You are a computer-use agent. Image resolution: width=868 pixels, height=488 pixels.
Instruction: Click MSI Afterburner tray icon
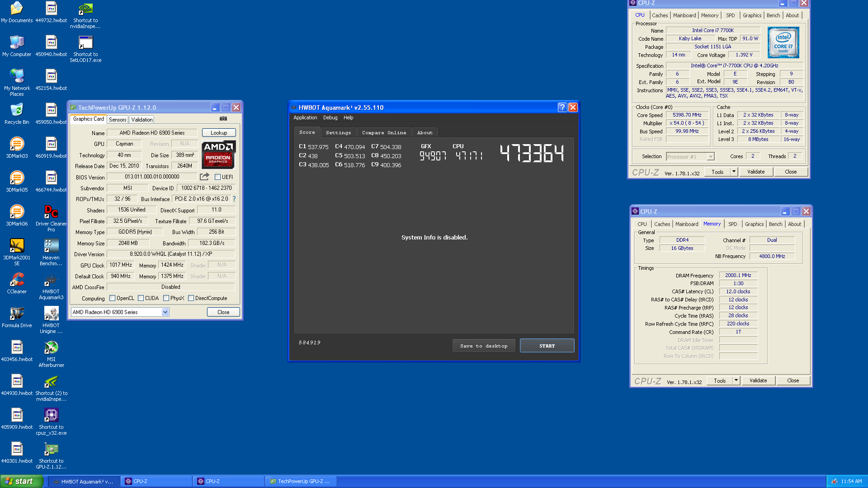(x=834, y=481)
